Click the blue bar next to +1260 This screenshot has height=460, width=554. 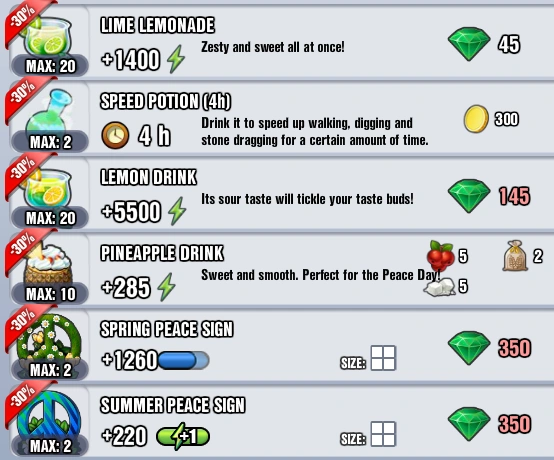click(x=184, y=360)
